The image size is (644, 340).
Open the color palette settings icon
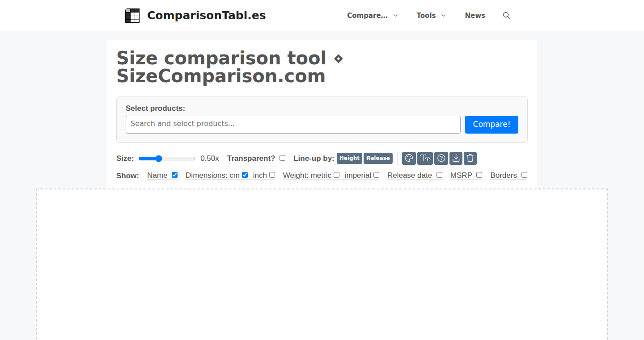409,158
